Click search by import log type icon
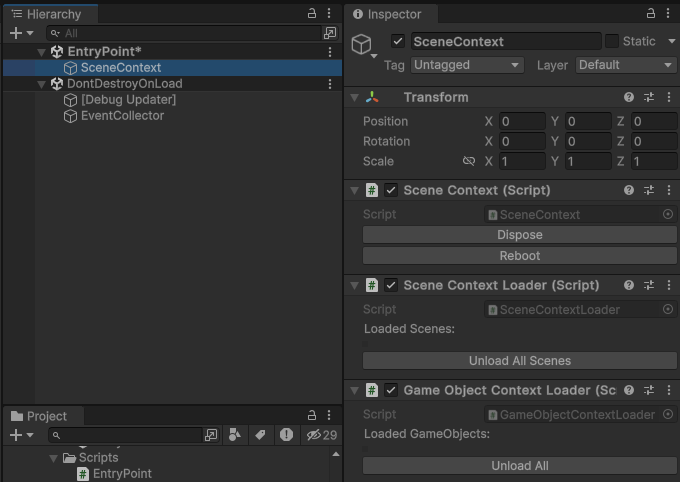This screenshot has height=482, width=680. click(x=286, y=435)
